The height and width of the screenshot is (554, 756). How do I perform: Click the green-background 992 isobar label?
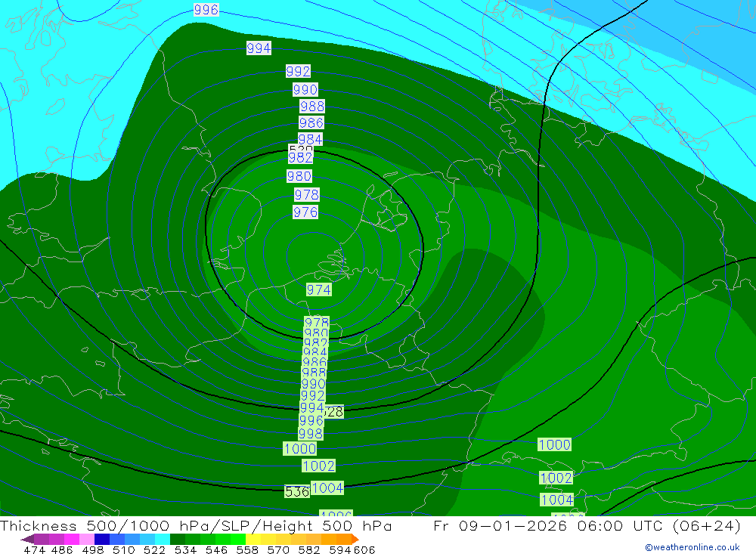pos(312,396)
